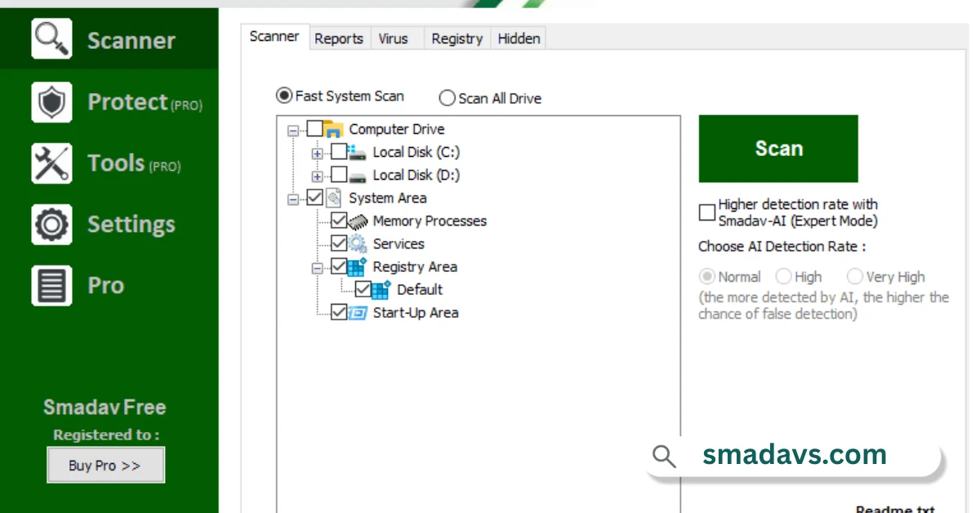Screen dimensions: 980x513
Task: Open Settings via the gear icon
Action: [51, 224]
